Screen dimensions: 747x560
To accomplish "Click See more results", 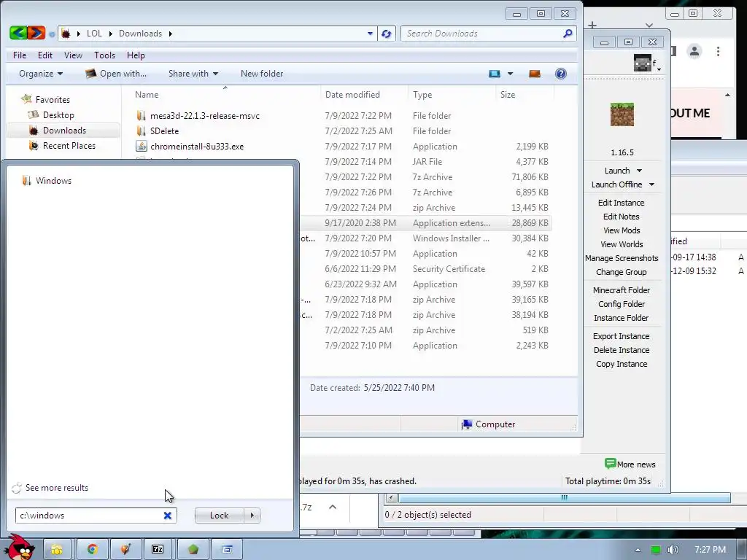I will (57, 488).
